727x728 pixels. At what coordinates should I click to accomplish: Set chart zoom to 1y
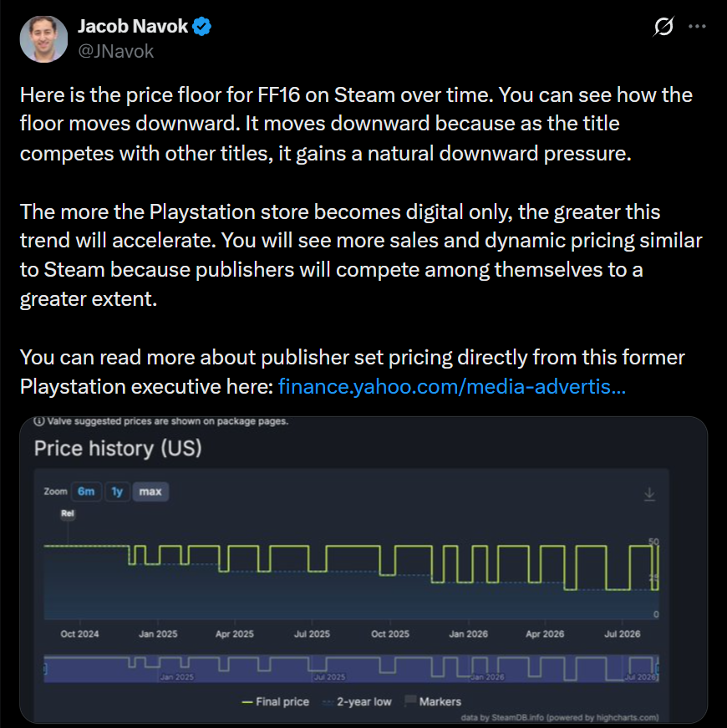pyautogui.click(x=117, y=491)
